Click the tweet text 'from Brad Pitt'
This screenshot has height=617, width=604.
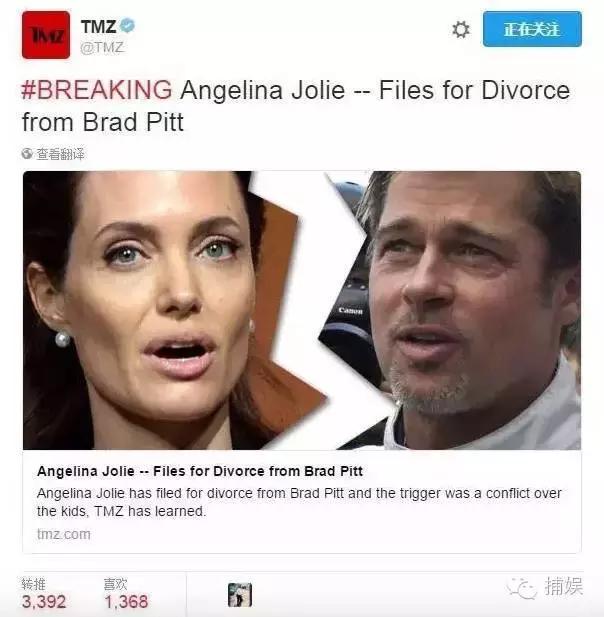pos(103,122)
